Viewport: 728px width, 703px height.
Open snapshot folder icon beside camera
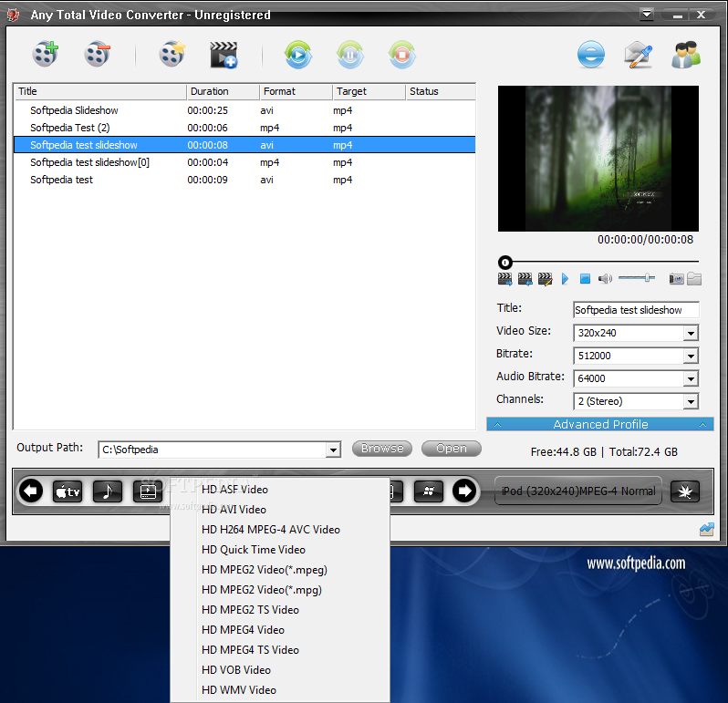[x=694, y=279]
